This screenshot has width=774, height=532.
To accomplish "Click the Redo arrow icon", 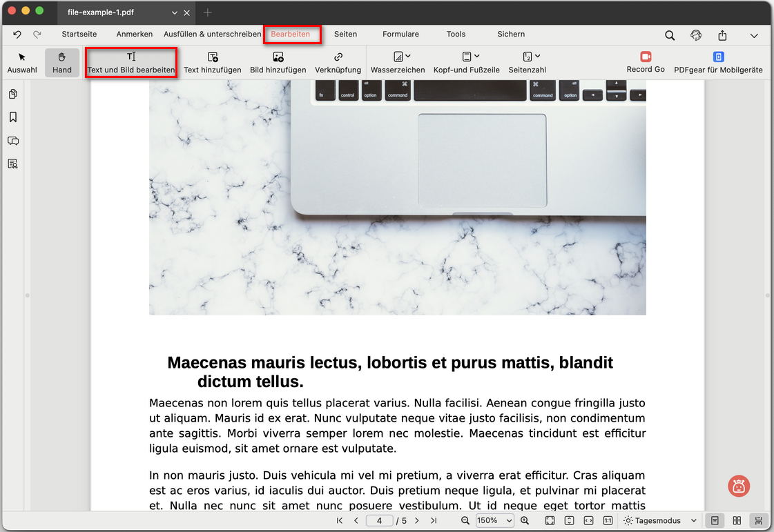I will [x=37, y=35].
